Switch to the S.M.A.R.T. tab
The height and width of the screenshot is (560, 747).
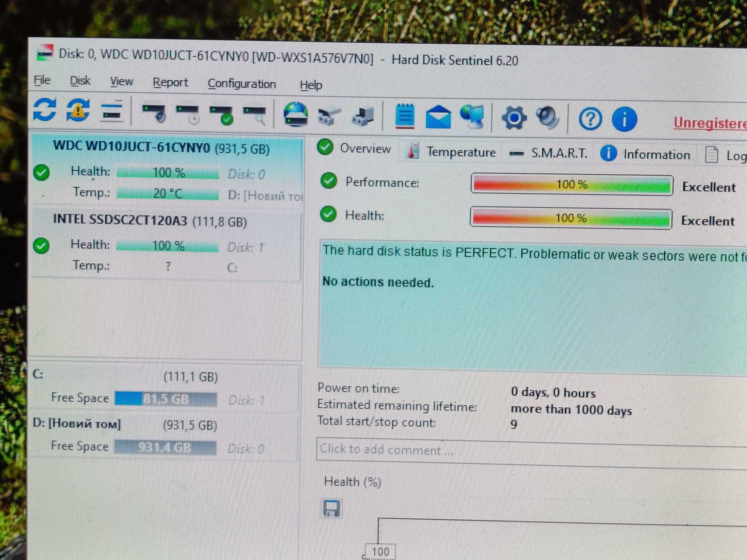pyautogui.click(x=549, y=153)
